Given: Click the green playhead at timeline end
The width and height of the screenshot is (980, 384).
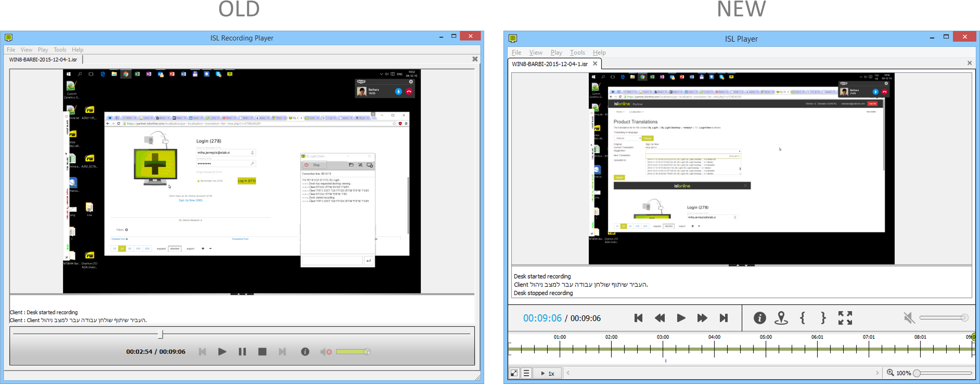Looking at the screenshot, I should [973, 337].
